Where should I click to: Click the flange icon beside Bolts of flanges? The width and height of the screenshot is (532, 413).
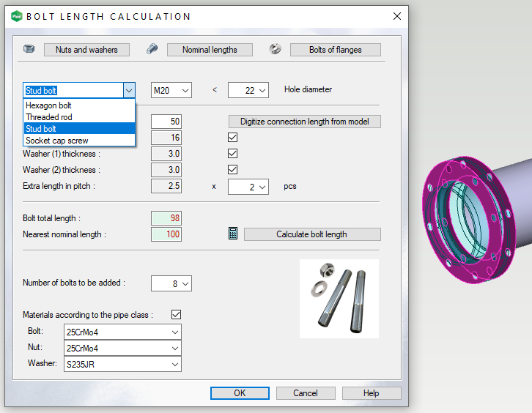[275, 49]
